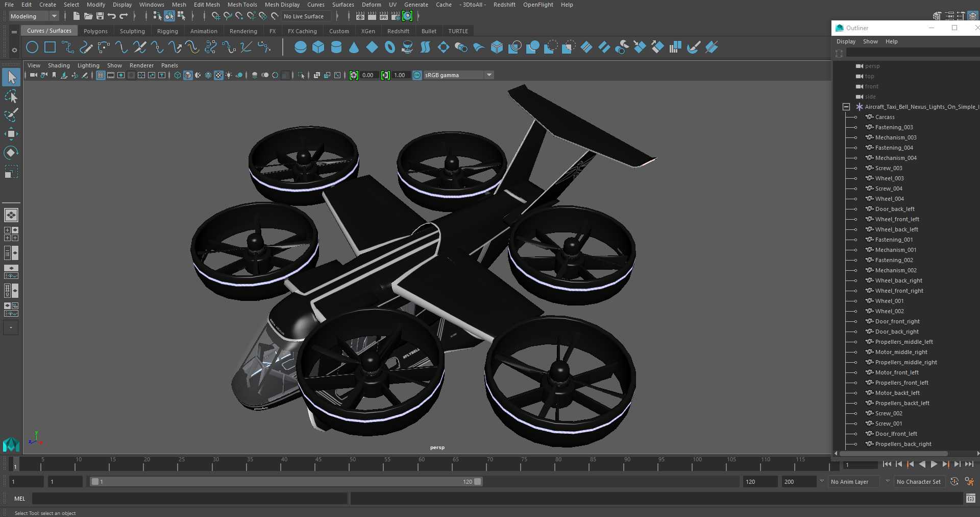This screenshot has width=980, height=517.
Task: Click the range slider start handle
Action: (95, 482)
